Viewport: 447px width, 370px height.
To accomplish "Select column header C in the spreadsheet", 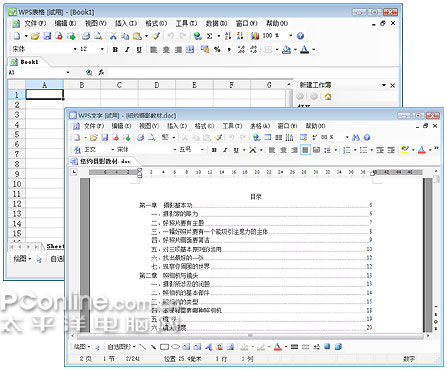I will tap(119, 85).
